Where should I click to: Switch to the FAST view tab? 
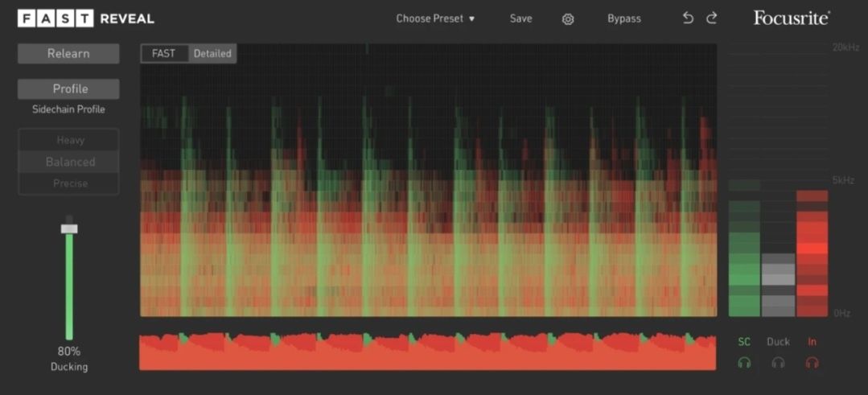tap(164, 54)
